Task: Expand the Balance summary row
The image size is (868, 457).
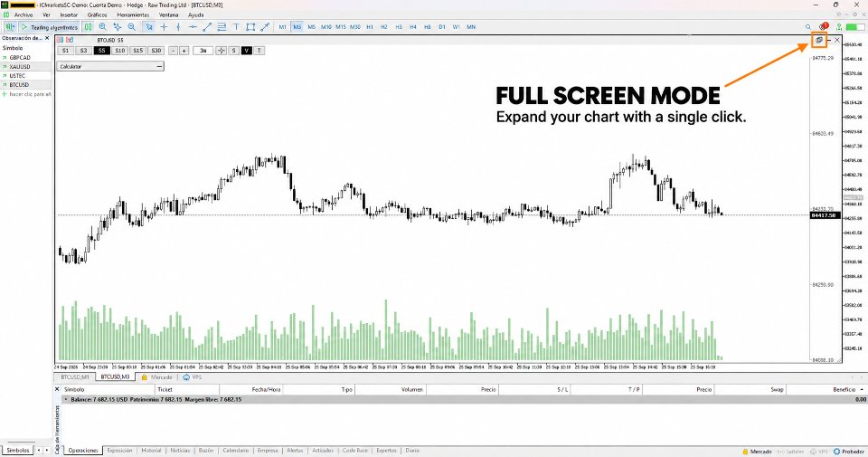Action: [66, 399]
